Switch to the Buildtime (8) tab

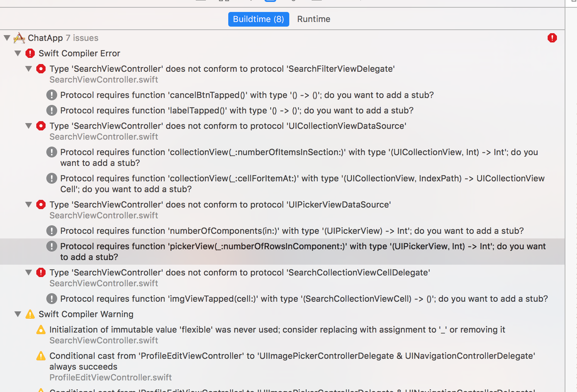pyautogui.click(x=259, y=19)
